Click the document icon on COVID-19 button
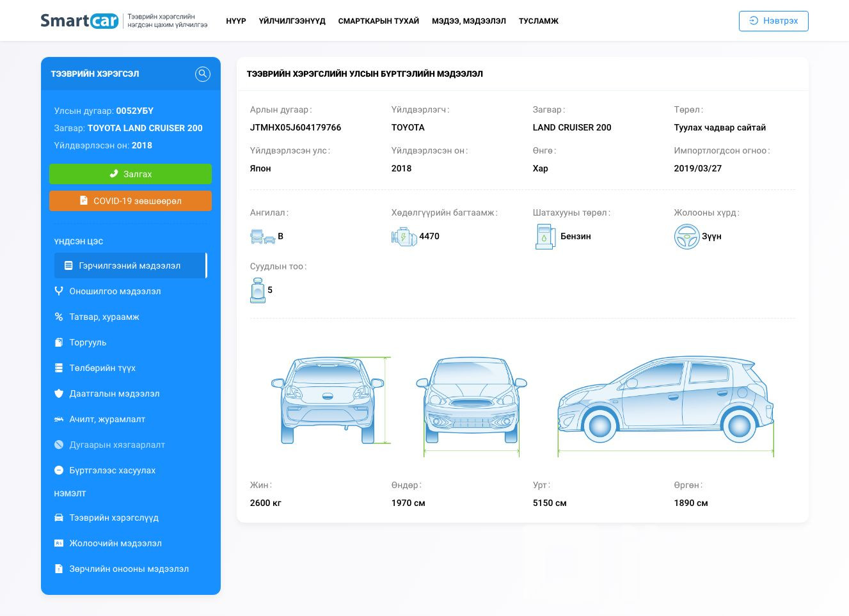 (x=83, y=200)
